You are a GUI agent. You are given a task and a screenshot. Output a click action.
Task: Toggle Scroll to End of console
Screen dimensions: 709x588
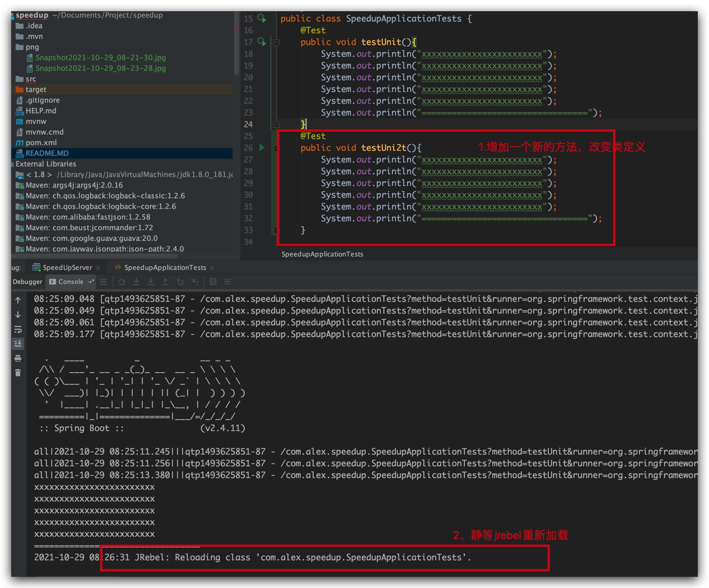pyautogui.click(x=18, y=344)
